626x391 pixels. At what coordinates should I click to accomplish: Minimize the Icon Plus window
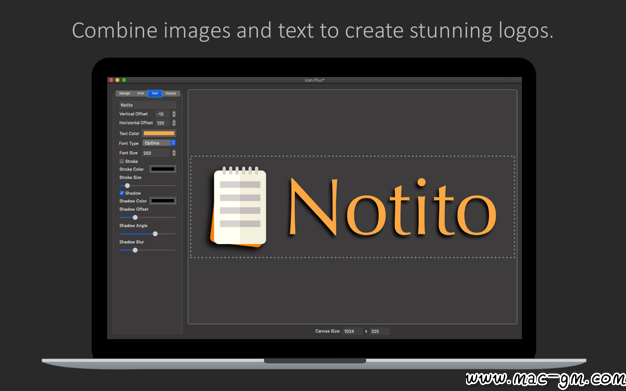[x=117, y=80]
